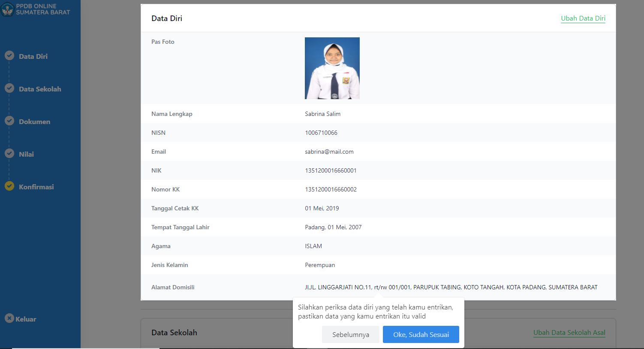Select the Nilai sidebar step
Image resolution: width=644 pixels, height=349 pixels.
26,155
